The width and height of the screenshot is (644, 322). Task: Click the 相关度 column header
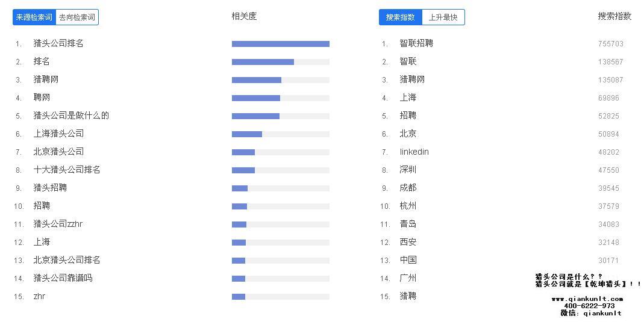click(x=244, y=16)
